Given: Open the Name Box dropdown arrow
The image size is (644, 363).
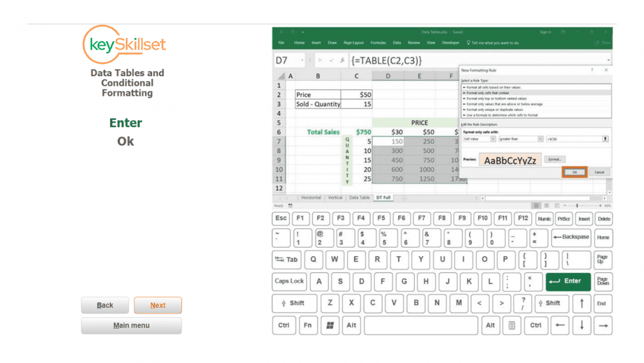Looking at the screenshot, I should 302,61.
